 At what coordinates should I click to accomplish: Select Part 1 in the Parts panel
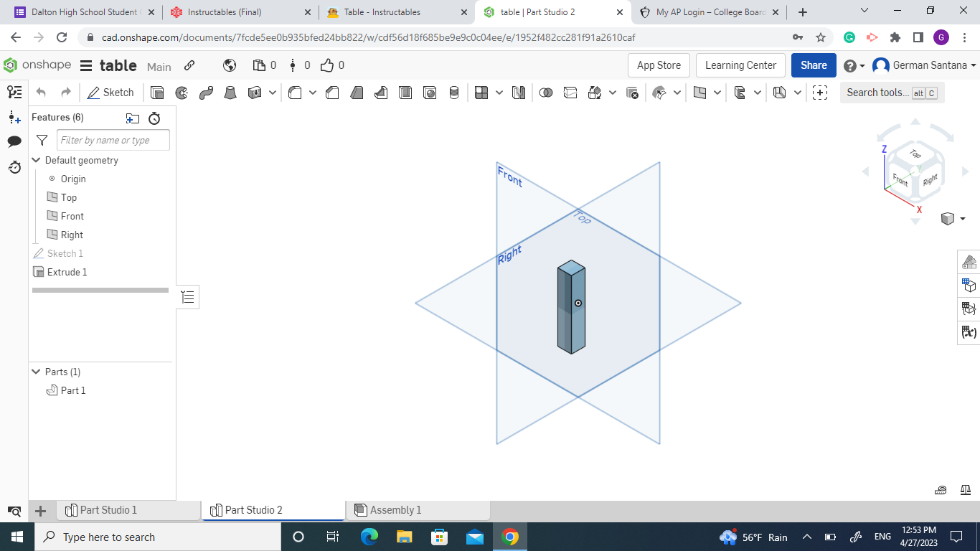click(74, 390)
